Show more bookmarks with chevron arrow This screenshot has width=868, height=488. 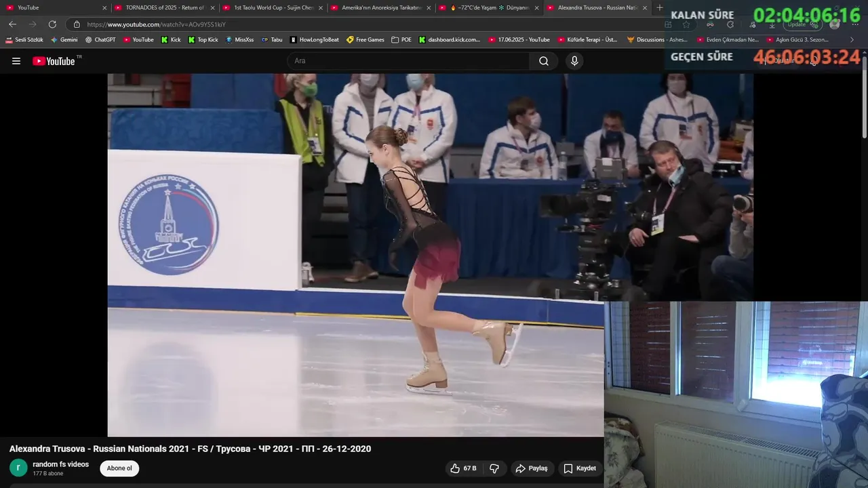[x=852, y=40]
